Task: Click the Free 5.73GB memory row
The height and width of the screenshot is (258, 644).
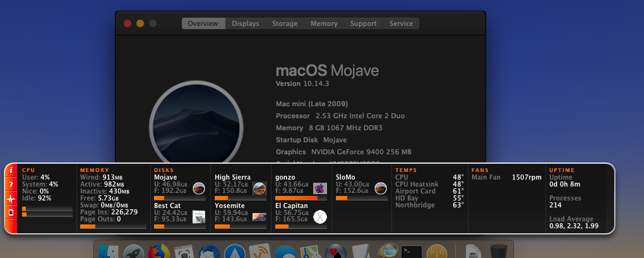Action: (x=100, y=199)
